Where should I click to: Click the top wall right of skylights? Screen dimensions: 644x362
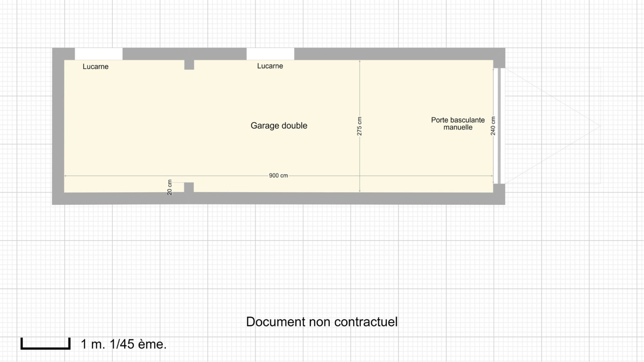pyautogui.click(x=398, y=53)
